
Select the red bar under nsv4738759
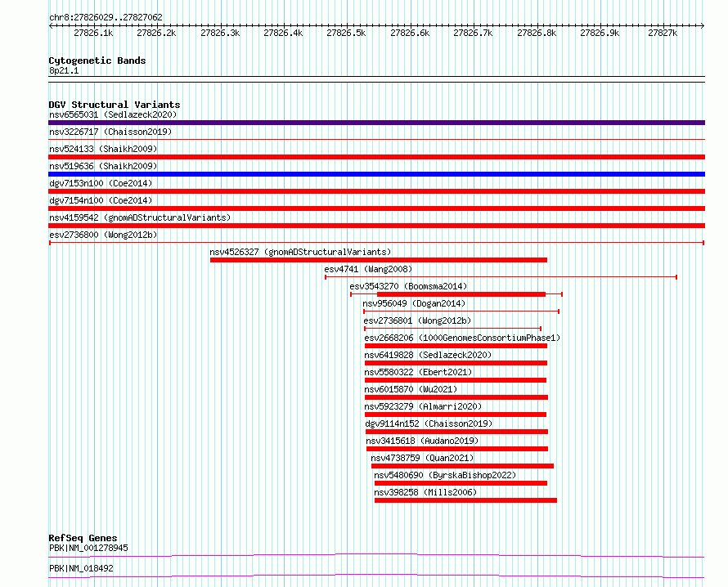pyautogui.click(x=462, y=466)
